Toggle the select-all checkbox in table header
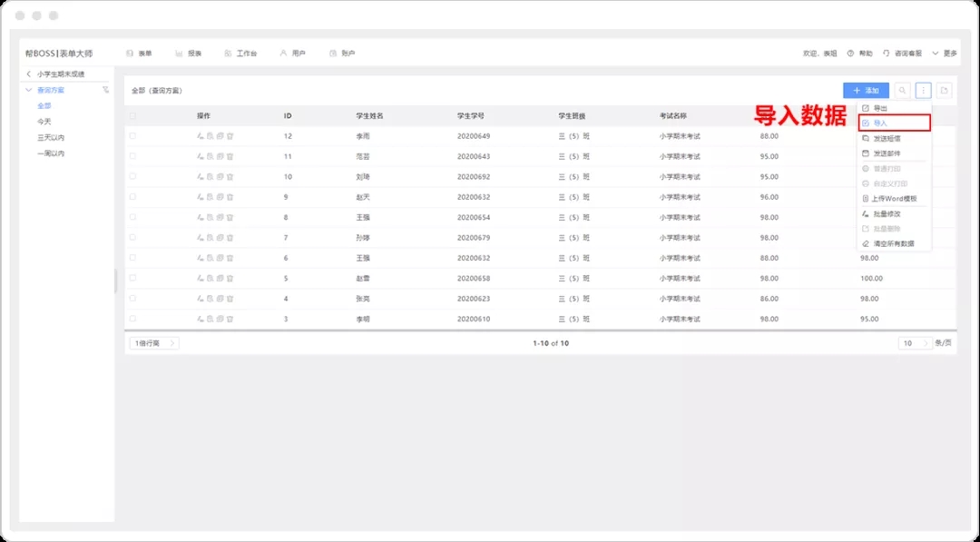Screen dimensions: 980x542 tap(132, 116)
